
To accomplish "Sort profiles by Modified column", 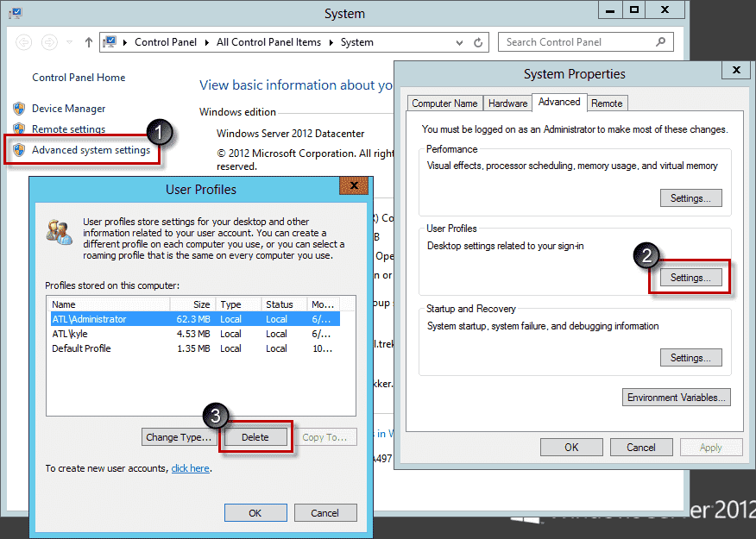I will click(x=324, y=304).
